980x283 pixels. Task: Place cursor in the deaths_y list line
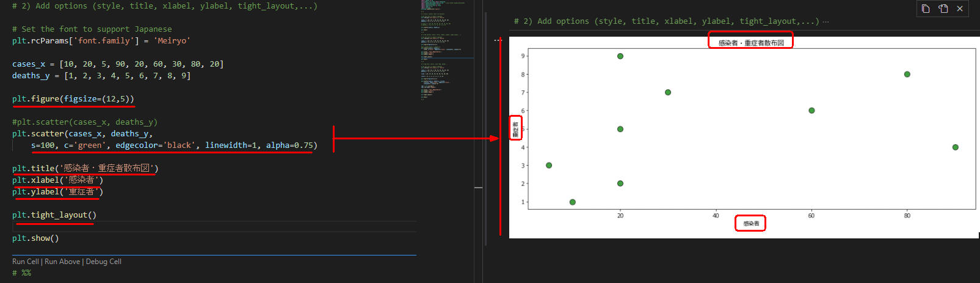[101, 76]
